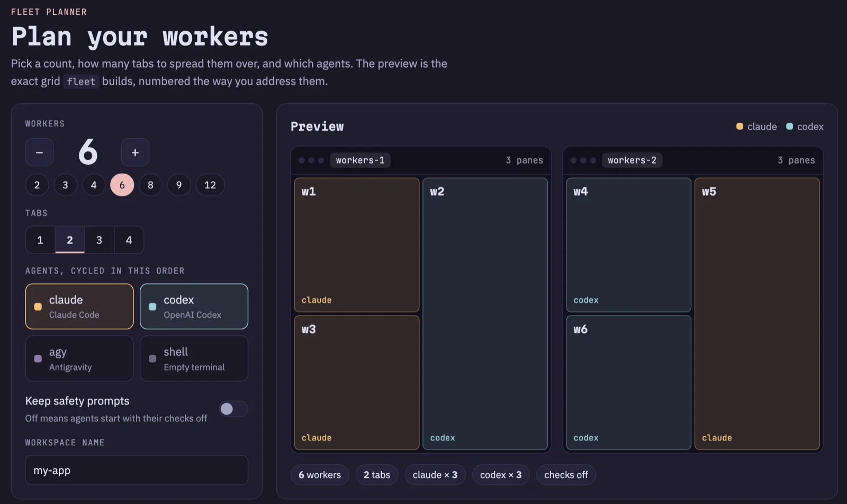The width and height of the screenshot is (847, 504).
Task: Toggle the claude Claude Code agent card
Action: (79, 307)
